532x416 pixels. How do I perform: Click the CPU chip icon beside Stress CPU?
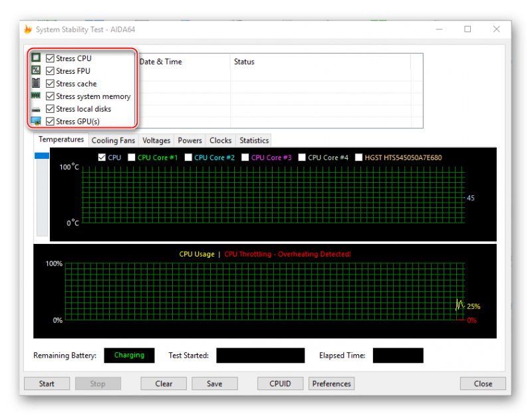[36, 57]
